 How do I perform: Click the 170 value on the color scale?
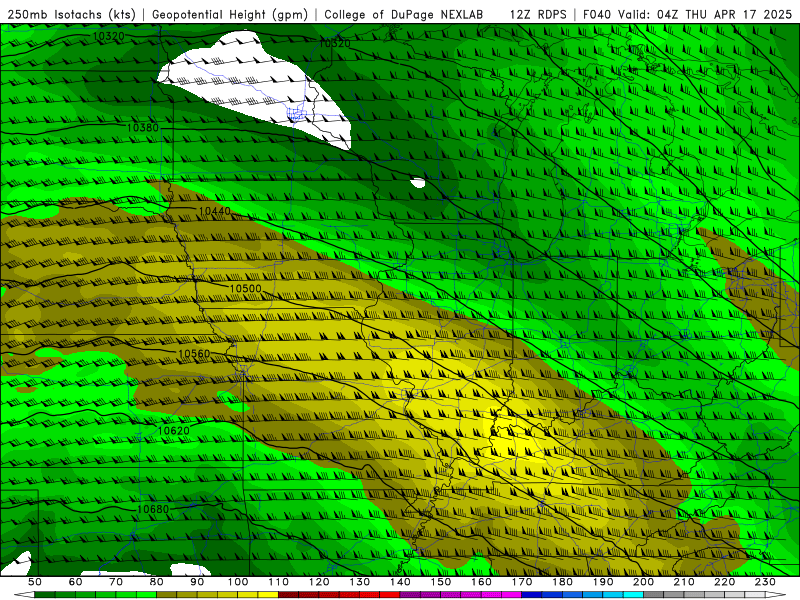522,582
